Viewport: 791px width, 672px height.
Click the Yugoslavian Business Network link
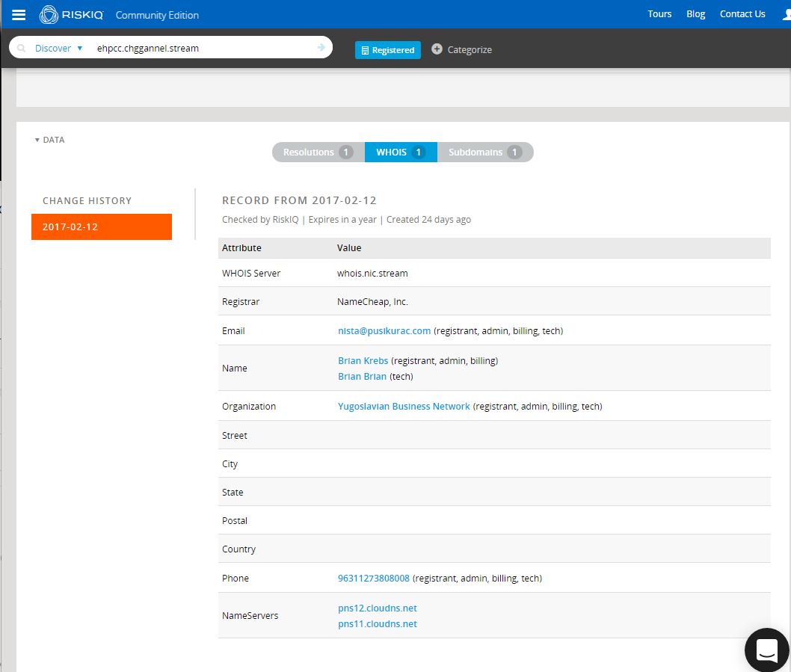click(x=404, y=406)
